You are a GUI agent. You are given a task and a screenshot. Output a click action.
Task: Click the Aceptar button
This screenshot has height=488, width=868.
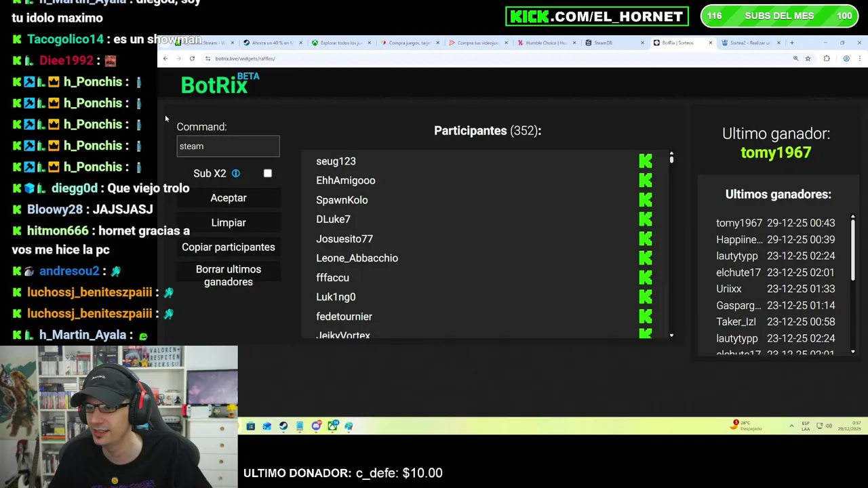[229, 198]
